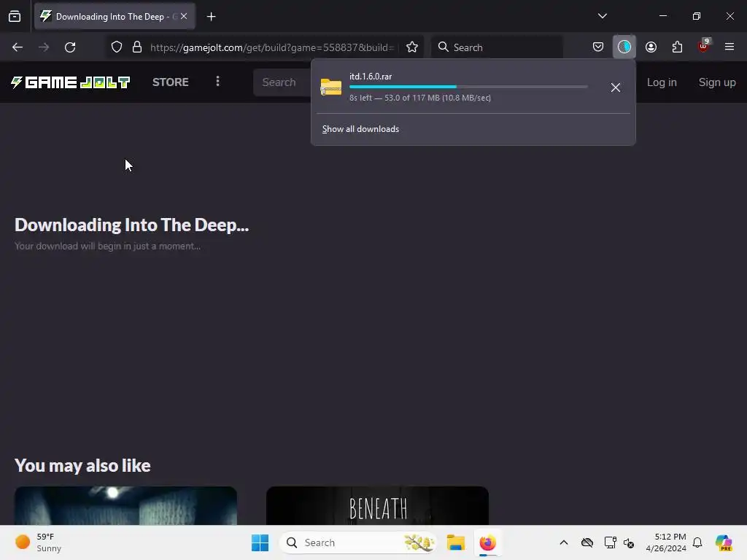
Task: Launch Copilot preview icon
Action: (x=724, y=542)
